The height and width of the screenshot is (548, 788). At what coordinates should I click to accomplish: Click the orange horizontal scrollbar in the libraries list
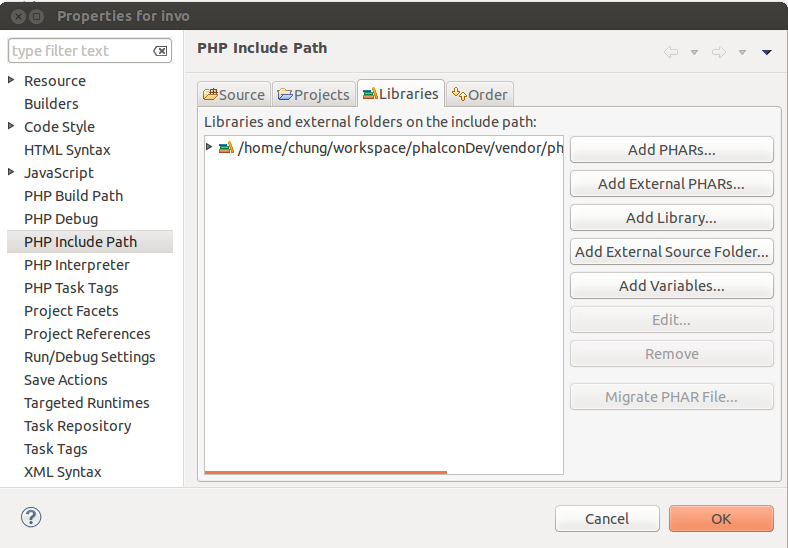click(326, 472)
